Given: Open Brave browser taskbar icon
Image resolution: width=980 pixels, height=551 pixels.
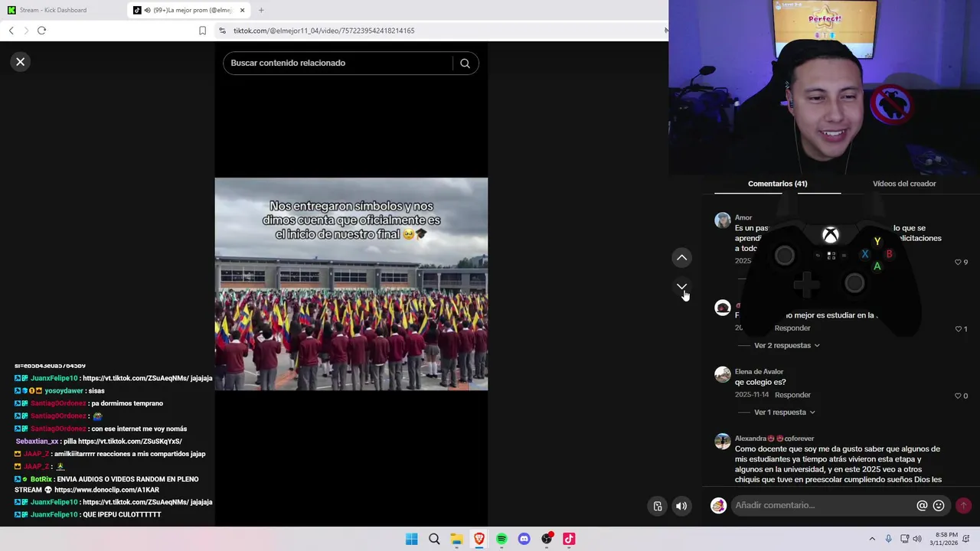Looking at the screenshot, I should [x=479, y=539].
